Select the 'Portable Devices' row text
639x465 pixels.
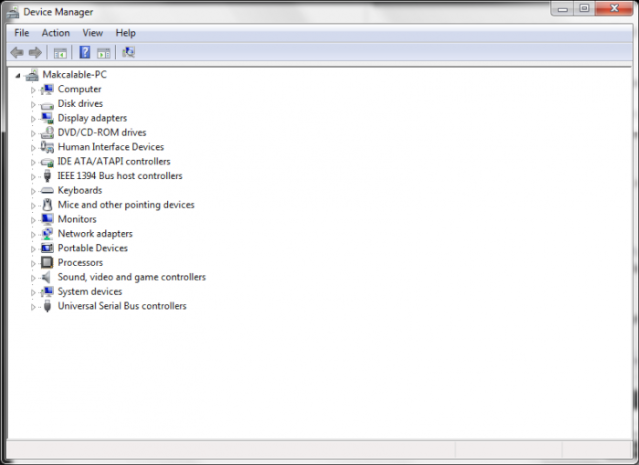[93, 248]
